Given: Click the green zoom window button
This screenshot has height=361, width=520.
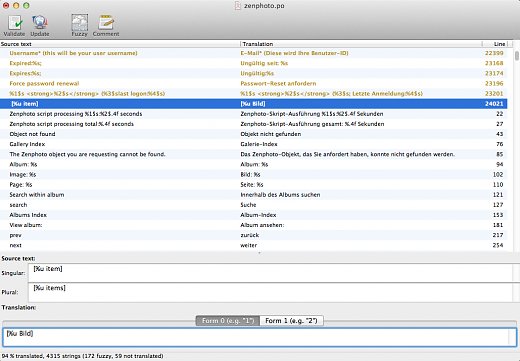Looking at the screenshot, I should (x=26, y=5).
